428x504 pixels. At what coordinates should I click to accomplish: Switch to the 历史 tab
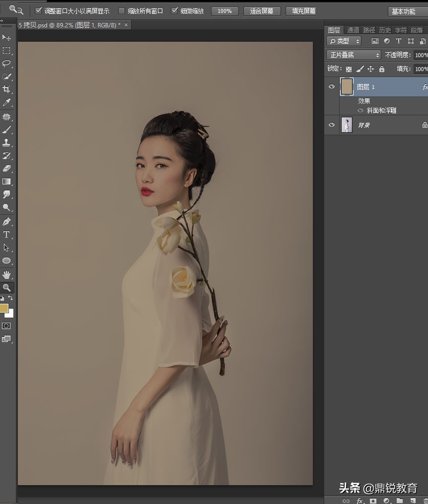(385, 30)
